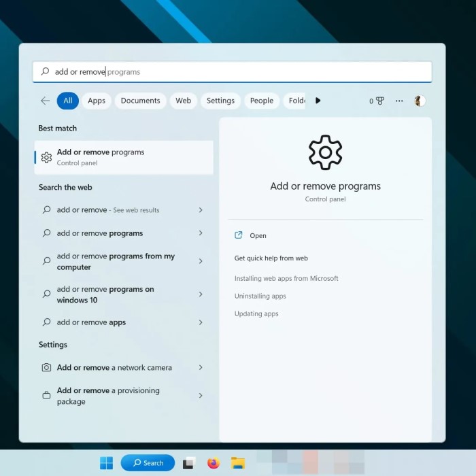Switch to the Apps filter tab
The width and height of the screenshot is (476, 476).
coord(97,101)
